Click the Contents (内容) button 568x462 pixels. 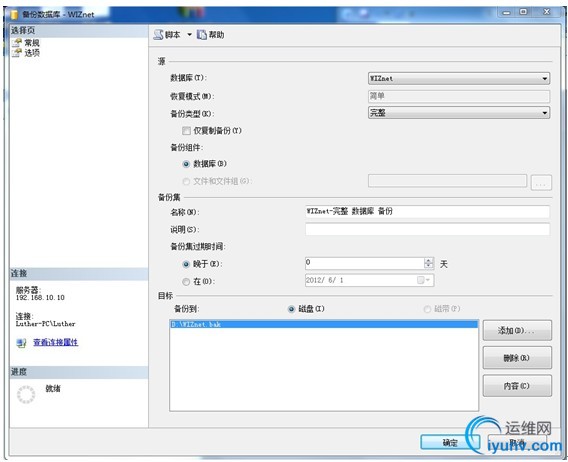click(x=517, y=386)
